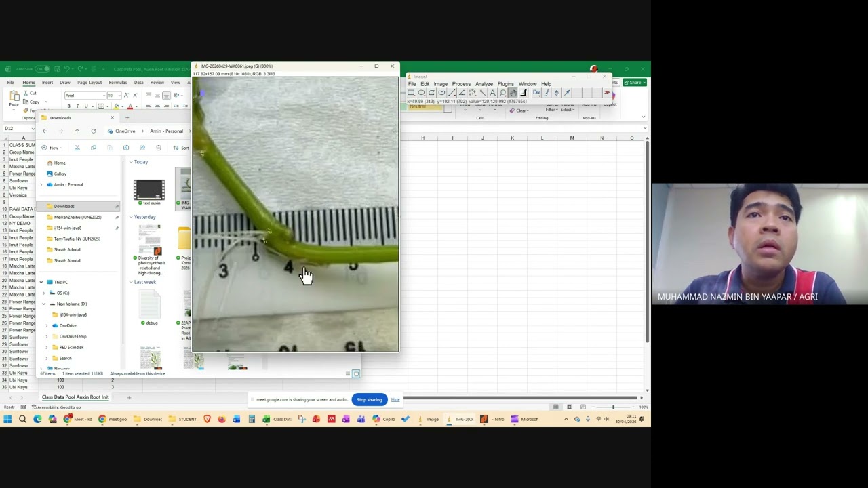
Task: Select ImageJ Arrow tool
Action: [x=567, y=92]
